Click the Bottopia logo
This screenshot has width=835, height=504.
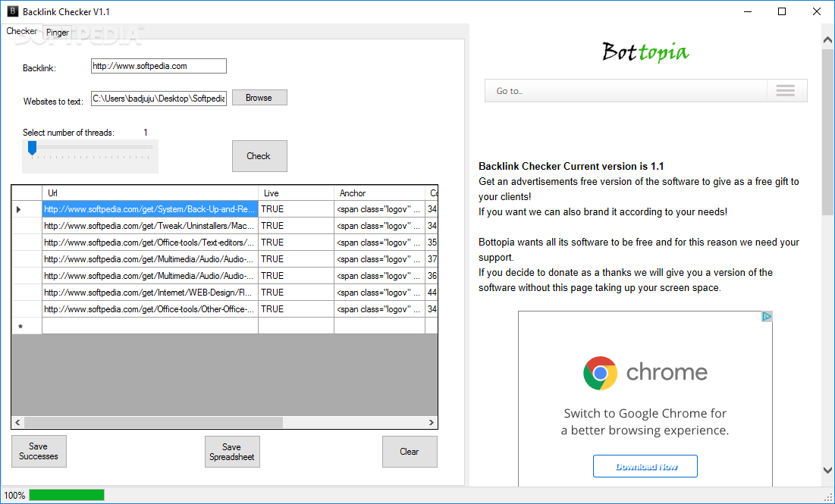point(645,52)
